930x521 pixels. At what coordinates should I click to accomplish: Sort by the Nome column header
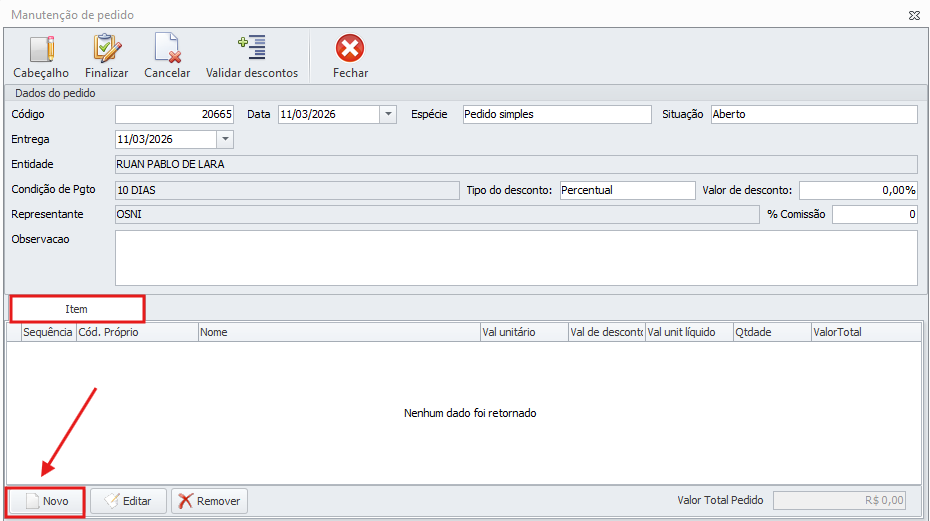pos(338,332)
